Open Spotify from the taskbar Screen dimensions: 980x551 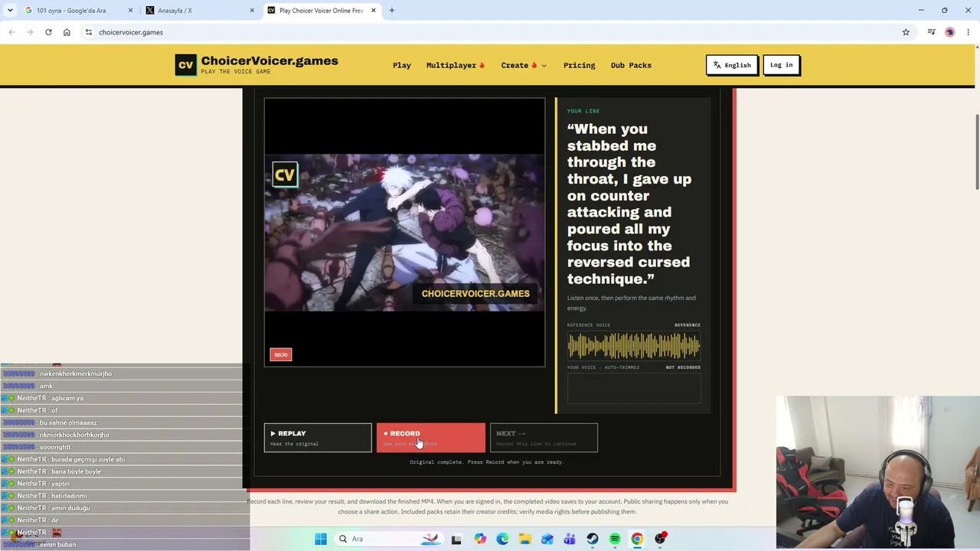click(x=615, y=539)
